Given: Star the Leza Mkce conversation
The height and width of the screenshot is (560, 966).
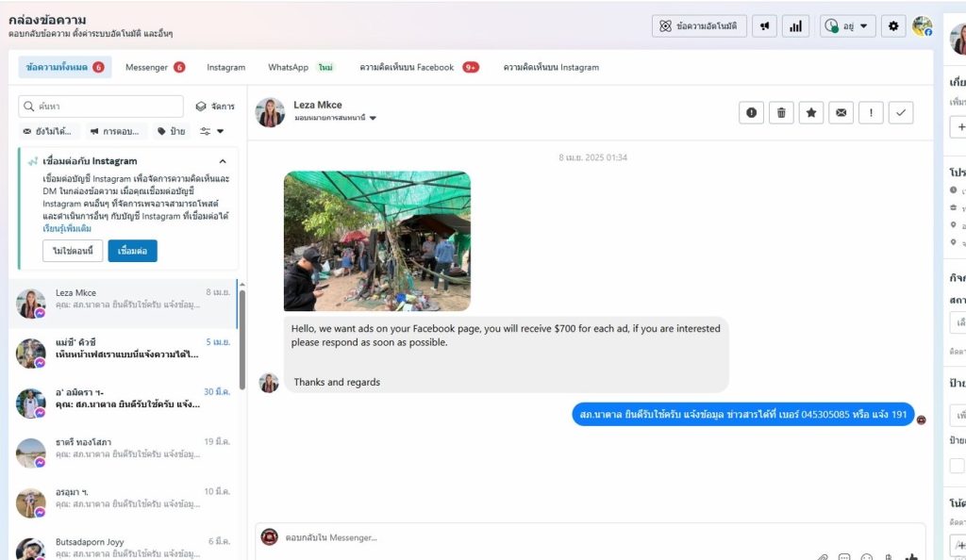Looking at the screenshot, I should tap(810, 113).
